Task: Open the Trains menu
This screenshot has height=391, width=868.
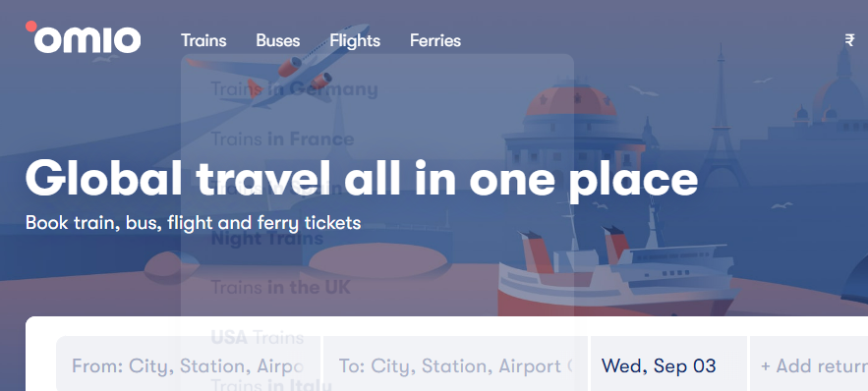Action: point(203,40)
